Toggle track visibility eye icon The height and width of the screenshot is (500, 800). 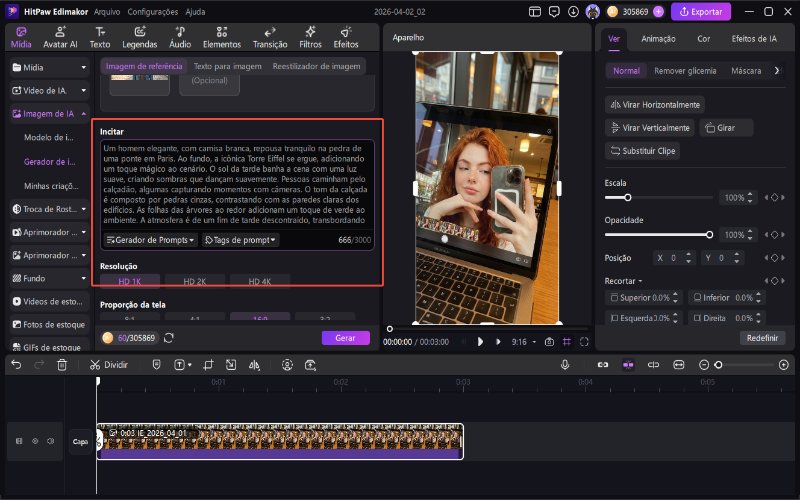tap(35, 440)
